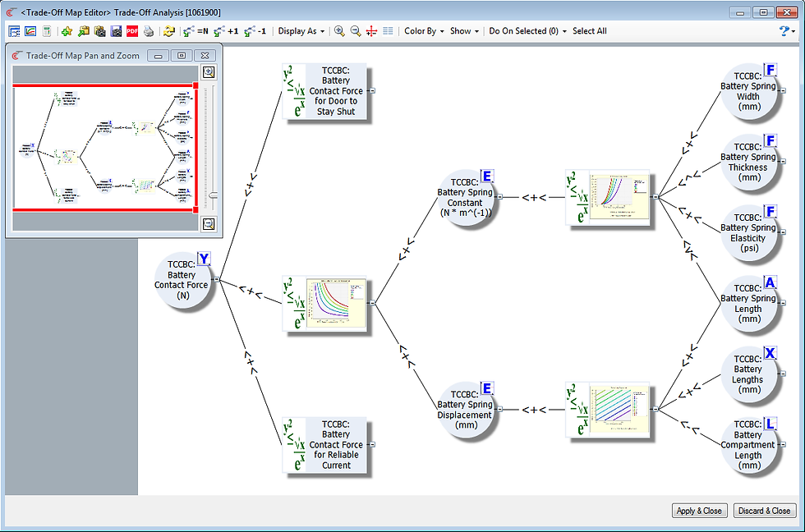Collapse the middle contact force chart node
Viewport: 805px width, 532px height.
pos(372,303)
